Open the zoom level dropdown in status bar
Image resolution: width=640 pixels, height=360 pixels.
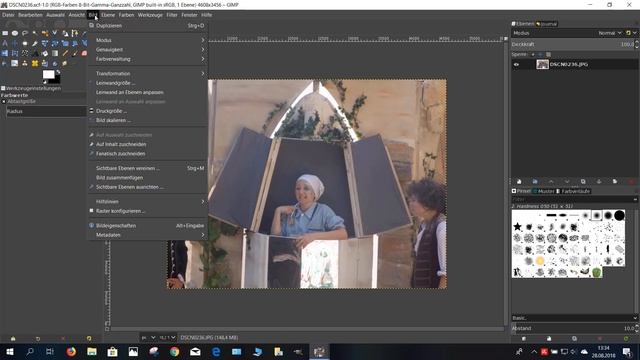pos(167,338)
